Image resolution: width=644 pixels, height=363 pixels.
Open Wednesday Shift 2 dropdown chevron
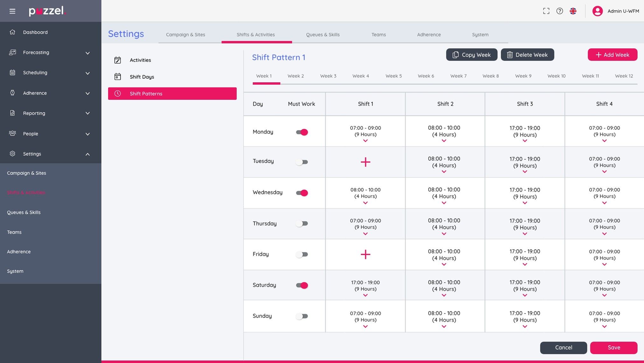coord(444,203)
